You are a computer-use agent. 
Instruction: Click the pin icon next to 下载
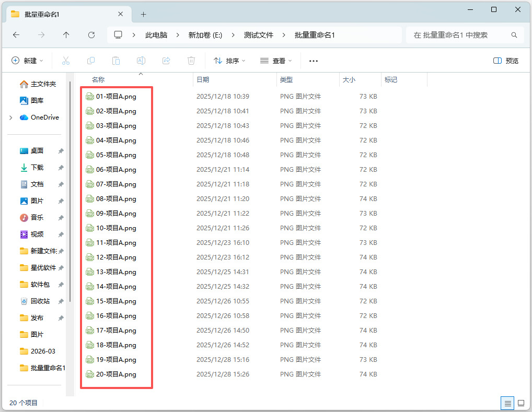tap(61, 168)
